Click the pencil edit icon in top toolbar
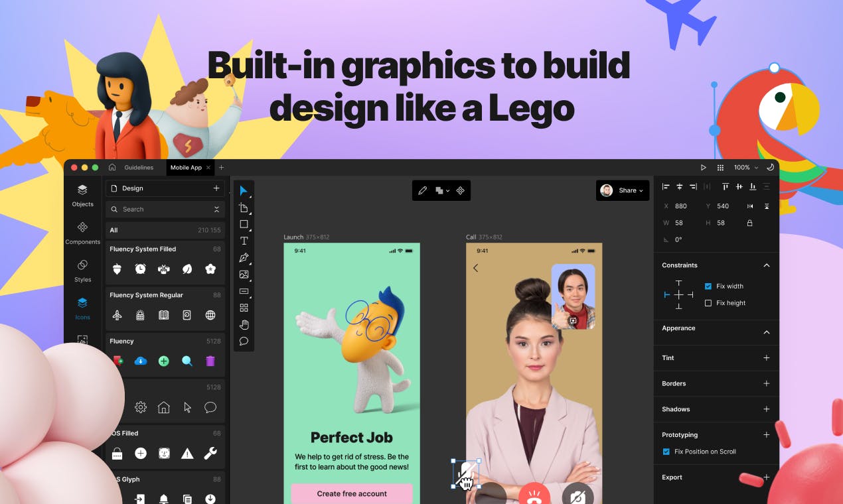 (x=422, y=190)
